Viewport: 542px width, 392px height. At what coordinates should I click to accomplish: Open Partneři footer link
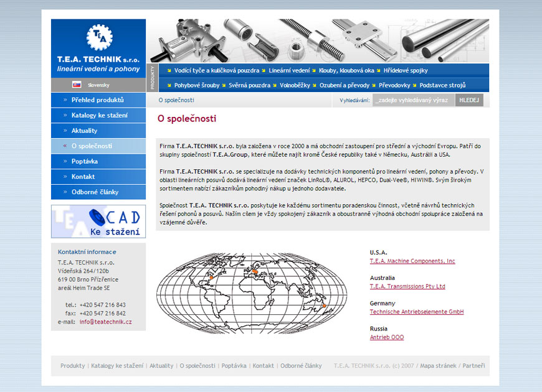click(x=474, y=366)
